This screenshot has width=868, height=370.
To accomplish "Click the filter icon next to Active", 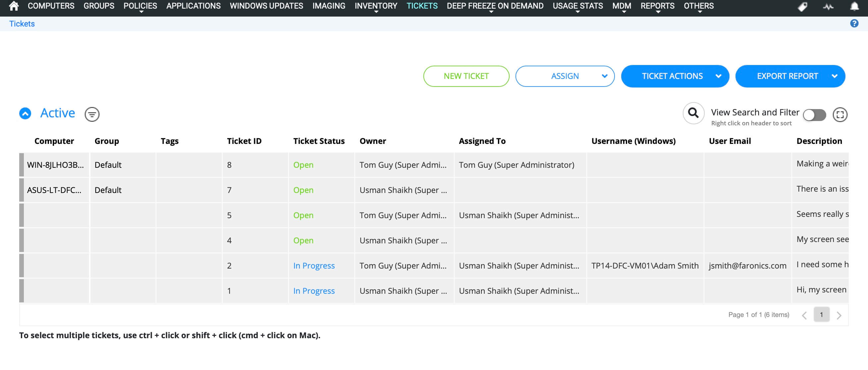I will coord(92,114).
